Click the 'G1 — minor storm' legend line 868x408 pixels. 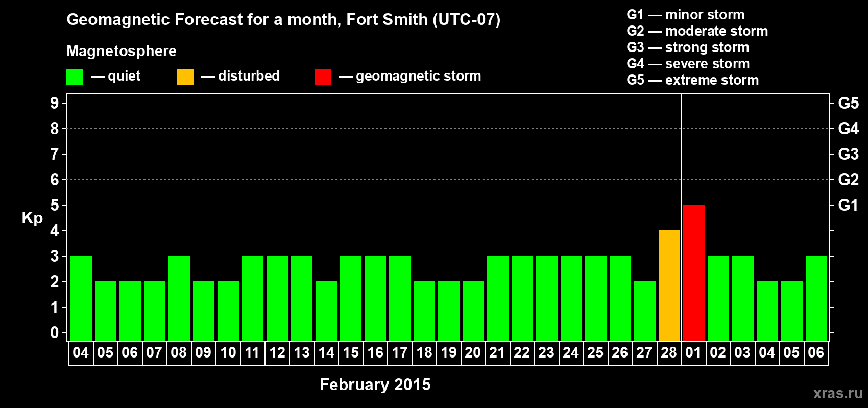686,15
